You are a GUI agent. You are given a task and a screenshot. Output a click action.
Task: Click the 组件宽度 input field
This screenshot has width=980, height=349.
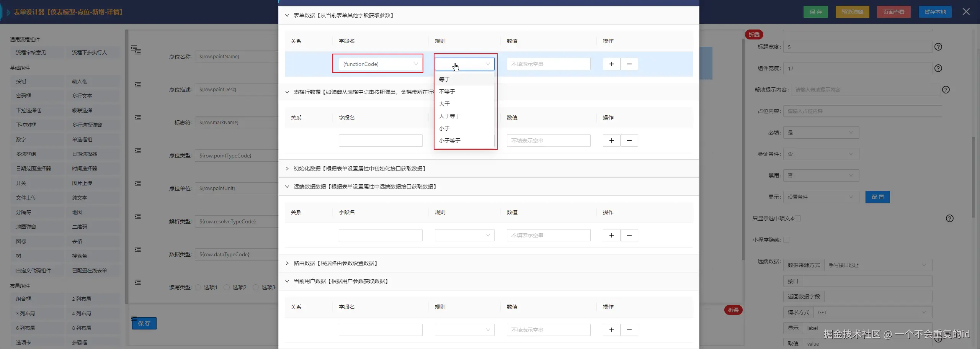tap(857, 68)
